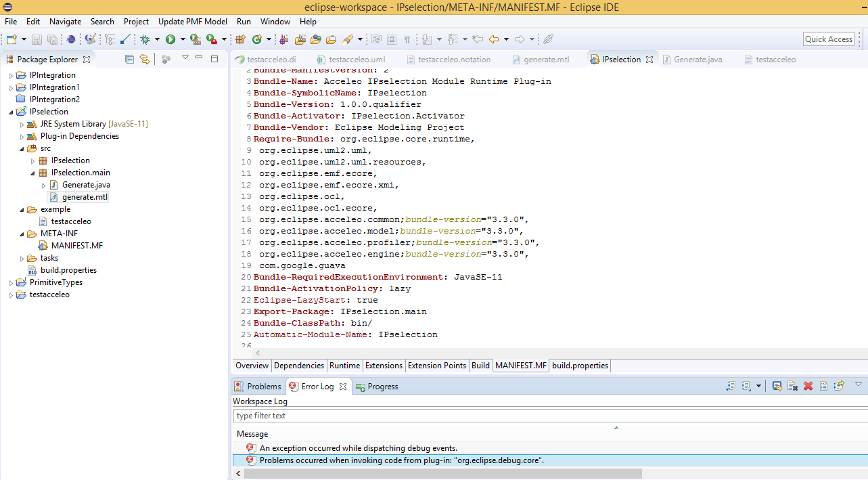Collapse the IPselection project node

pos(11,112)
